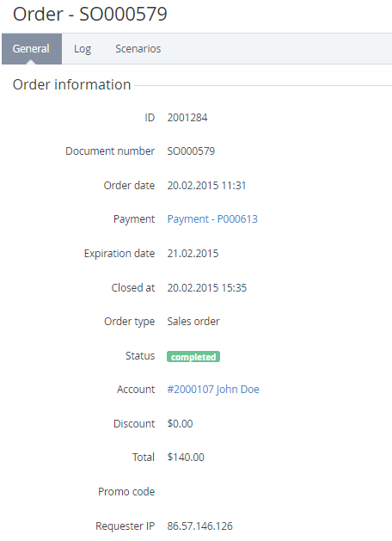Click the Requester IP address 86.57.146.126
392x541 pixels.
(x=200, y=526)
